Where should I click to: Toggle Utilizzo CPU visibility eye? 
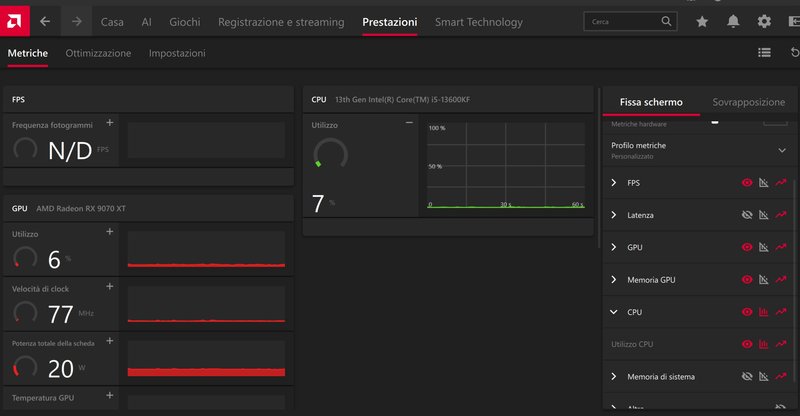[x=747, y=344]
